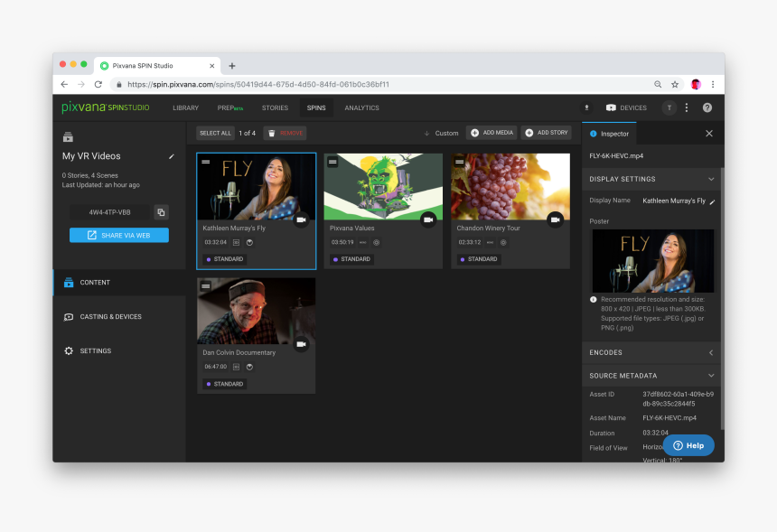The image size is (777, 532).
Task: Click ADD STORY button
Action: (x=546, y=133)
